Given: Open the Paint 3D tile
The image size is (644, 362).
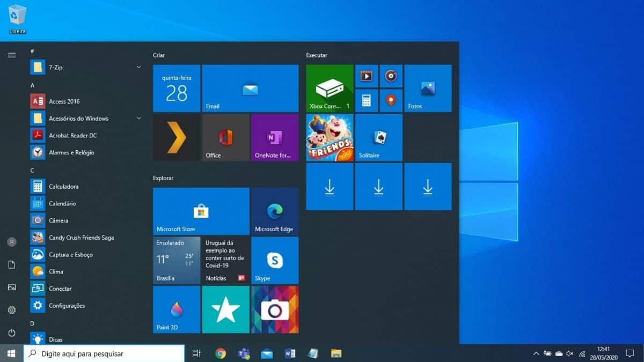Looking at the screenshot, I should pos(177,309).
